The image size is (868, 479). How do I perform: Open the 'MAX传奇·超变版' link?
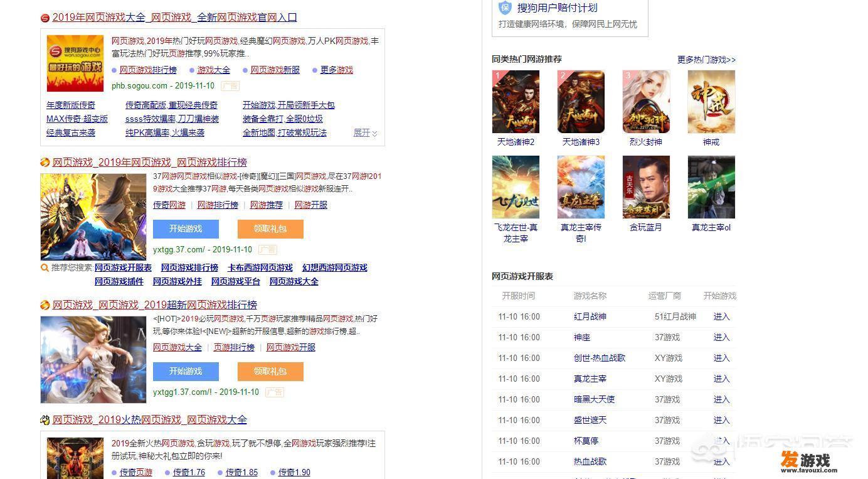click(x=77, y=119)
